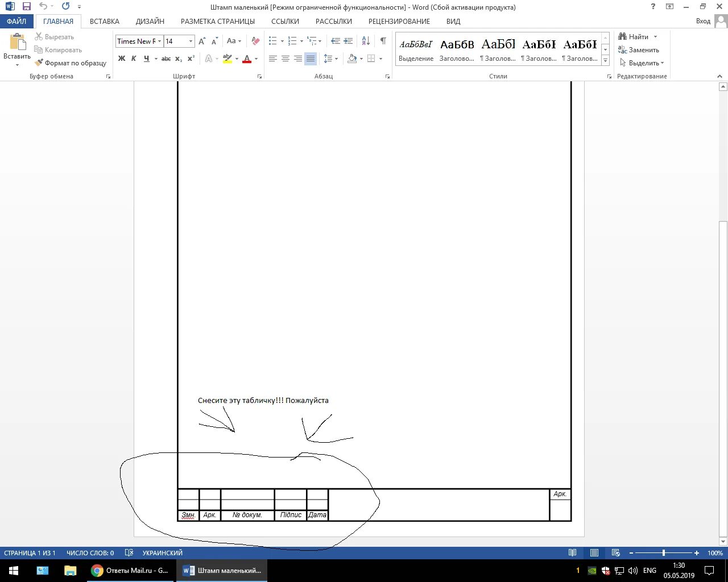Zoom out with the minus button
This screenshot has height=582, width=728.
pyautogui.click(x=631, y=553)
